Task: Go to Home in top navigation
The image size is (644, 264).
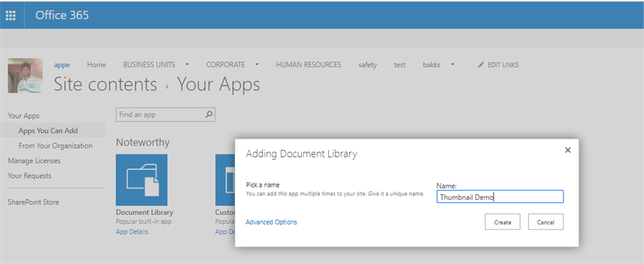Action: point(96,64)
